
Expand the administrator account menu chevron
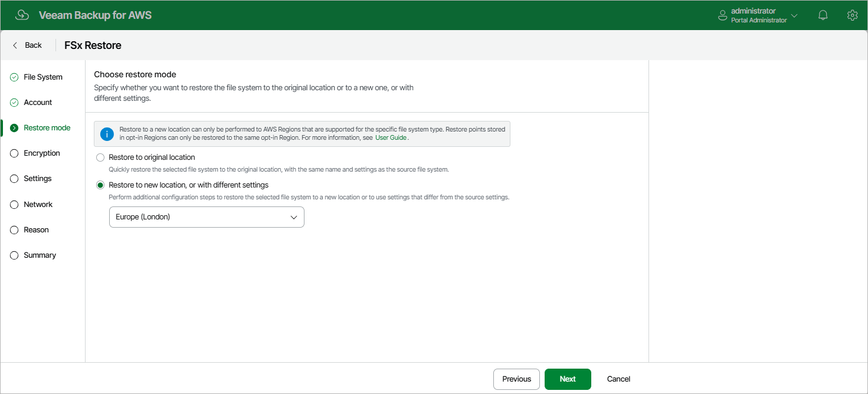pyautogui.click(x=794, y=16)
